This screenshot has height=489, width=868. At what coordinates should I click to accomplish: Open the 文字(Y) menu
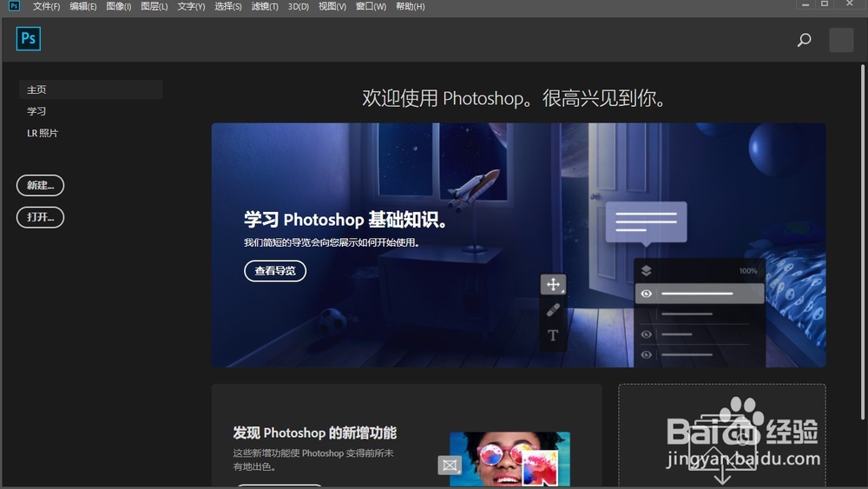(x=191, y=7)
